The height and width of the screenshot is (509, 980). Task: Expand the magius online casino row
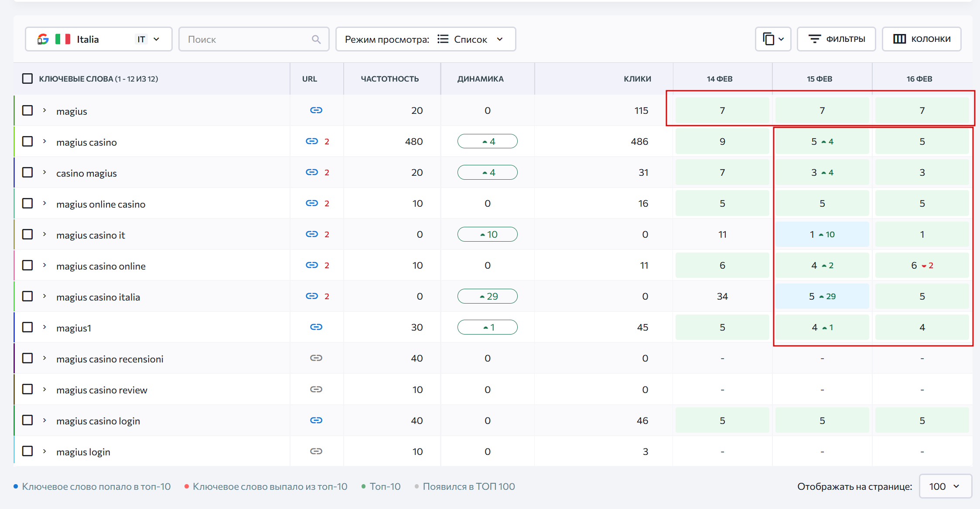(44, 203)
